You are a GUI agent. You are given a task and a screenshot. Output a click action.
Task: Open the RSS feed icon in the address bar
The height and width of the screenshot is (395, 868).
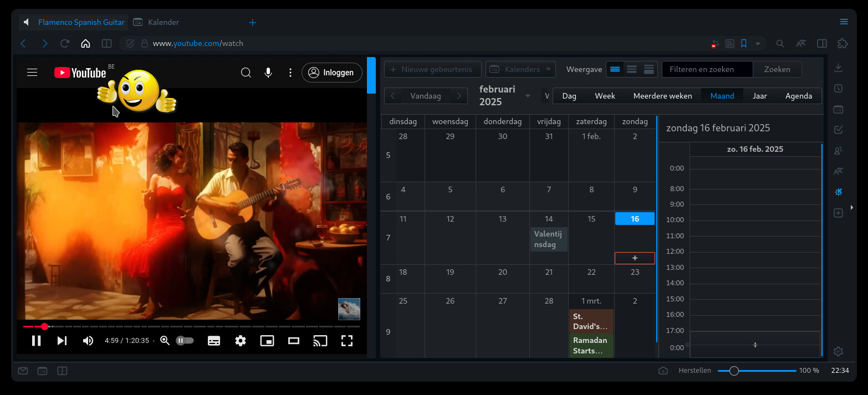click(730, 43)
